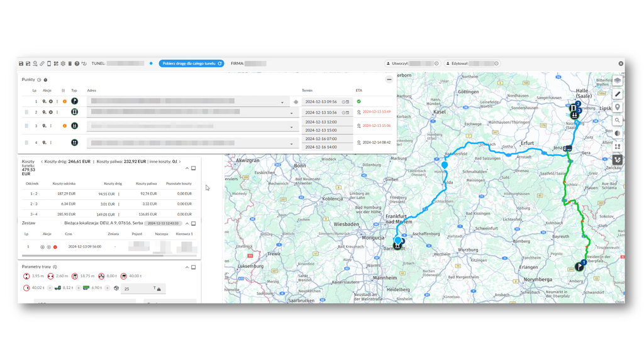Image resolution: width=644 pixels, height=362 pixels.
Task: Click the mobile phone icon in toolbar
Action: pyautogui.click(x=49, y=63)
